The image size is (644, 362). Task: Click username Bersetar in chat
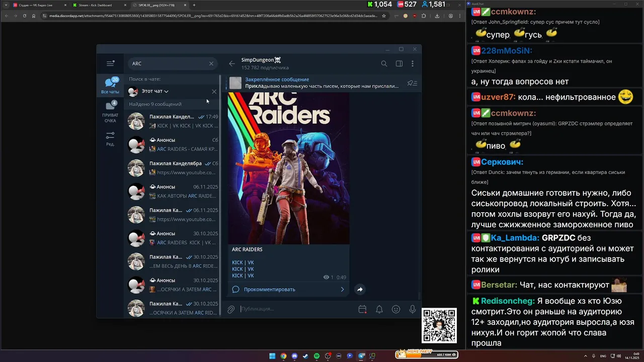499,285
